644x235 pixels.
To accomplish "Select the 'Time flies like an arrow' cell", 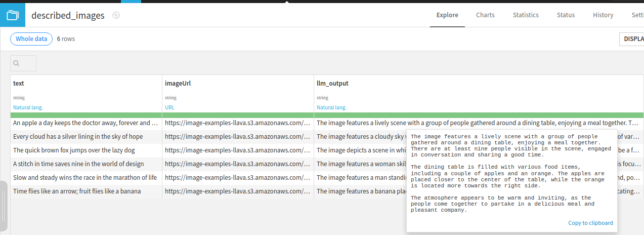I will 77,191.
